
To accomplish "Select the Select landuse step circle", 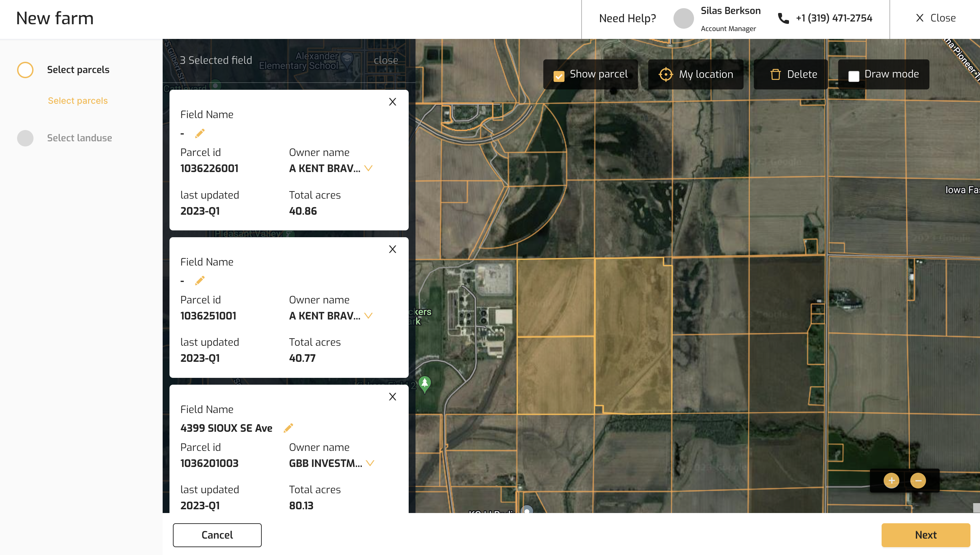I will [25, 138].
